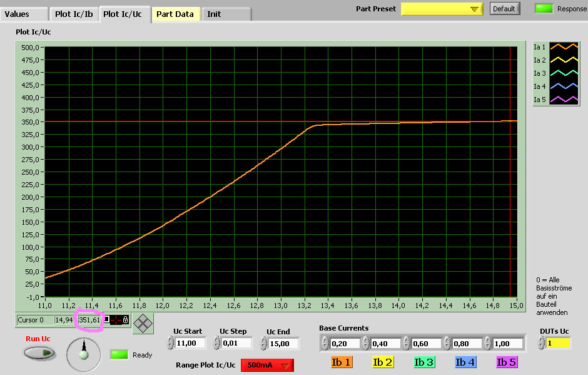
Task: Click the round dial knob
Action: pos(83,354)
